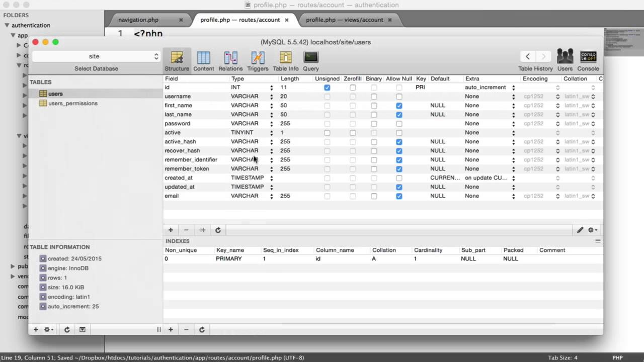The width and height of the screenshot is (644, 362).
Task: Show the Console window
Action: 588,61
